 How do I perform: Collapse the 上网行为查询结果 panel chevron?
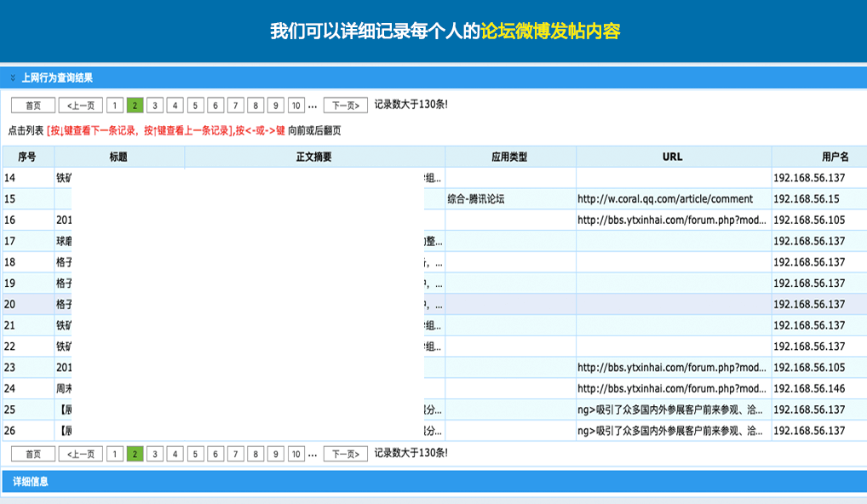[13, 78]
